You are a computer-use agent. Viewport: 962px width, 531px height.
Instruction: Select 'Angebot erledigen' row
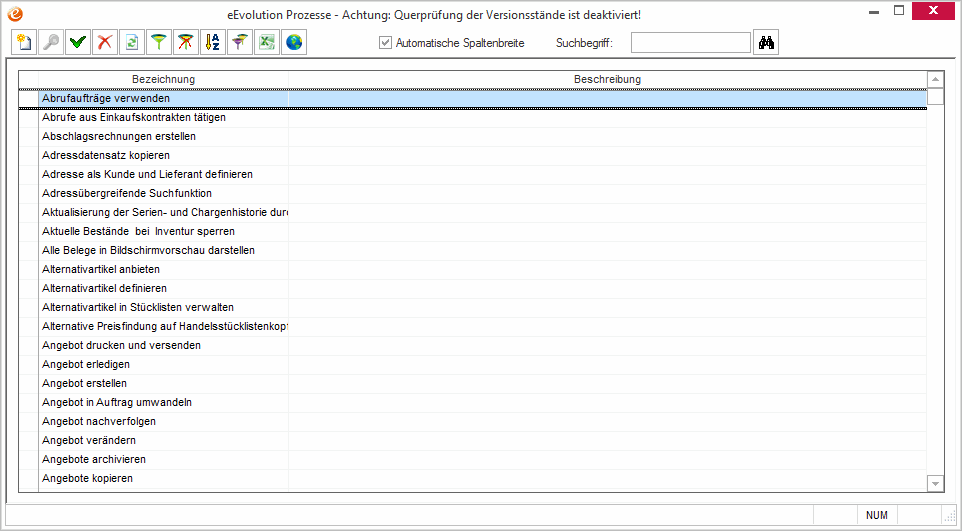click(472, 365)
